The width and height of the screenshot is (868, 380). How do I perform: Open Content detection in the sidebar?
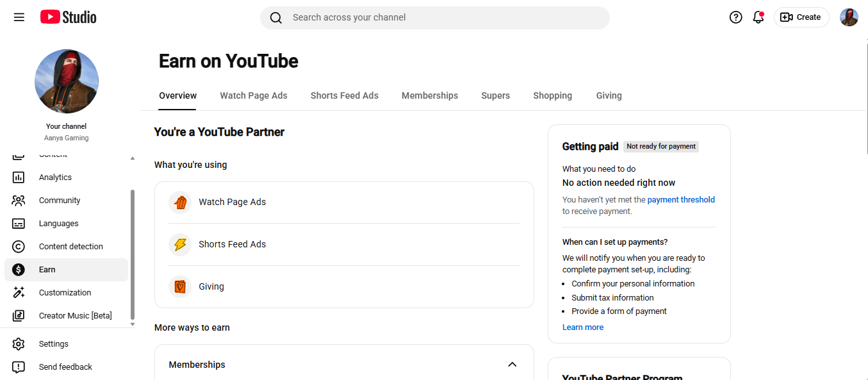(67, 247)
